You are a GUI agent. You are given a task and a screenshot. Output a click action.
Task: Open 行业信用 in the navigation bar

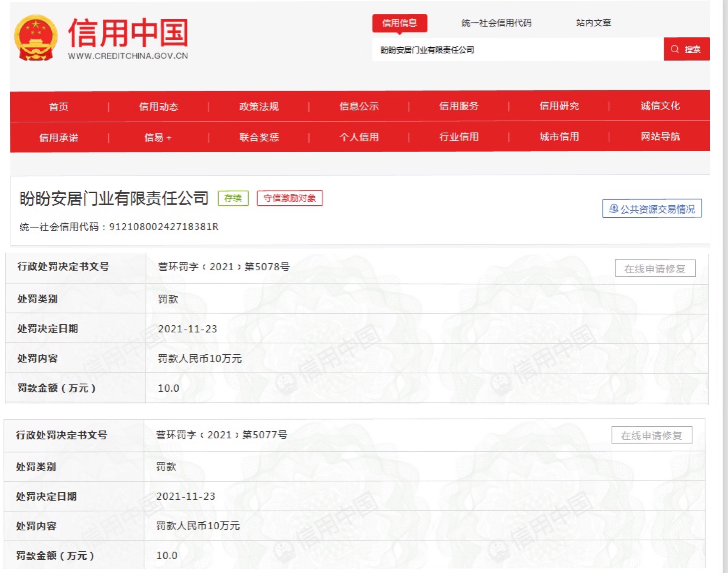point(459,137)
